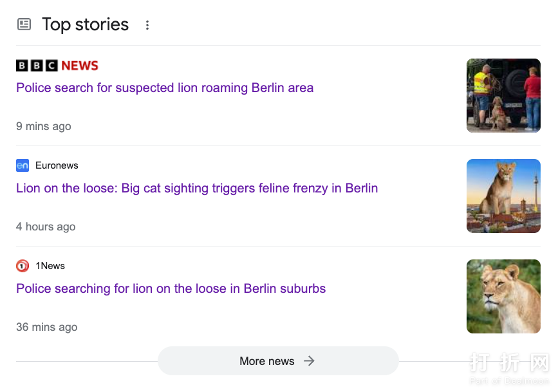Screen dimensions: 558x392
Task: Click the "4 hours ago" timestamp
Action: tap(46, 227)
